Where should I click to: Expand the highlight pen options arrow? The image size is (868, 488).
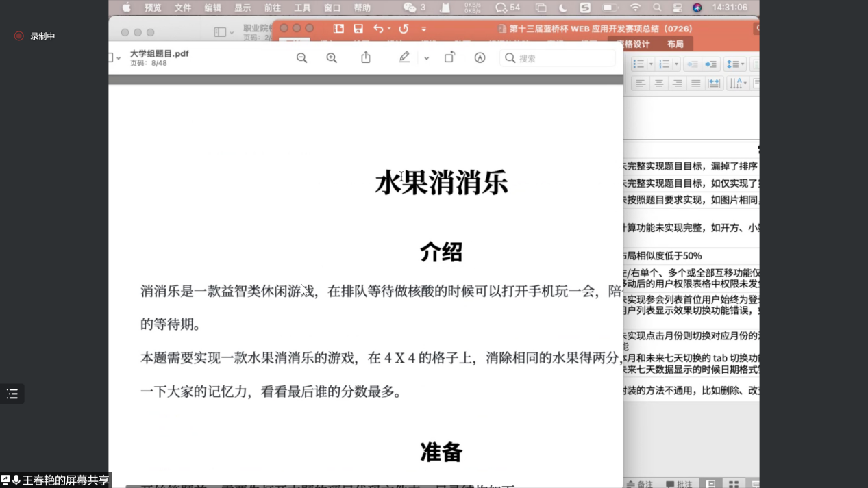pyautogui.click(x=426, y=58)
